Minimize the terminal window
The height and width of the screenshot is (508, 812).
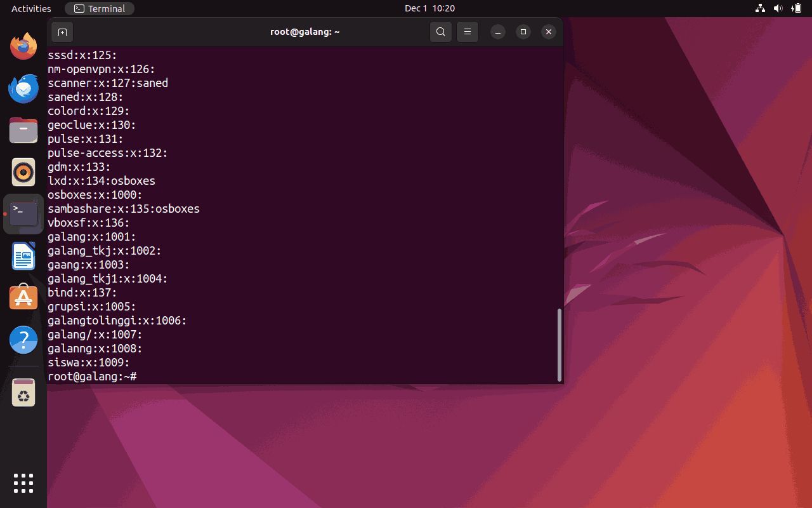pyautogui.click(x=499, y=32)
